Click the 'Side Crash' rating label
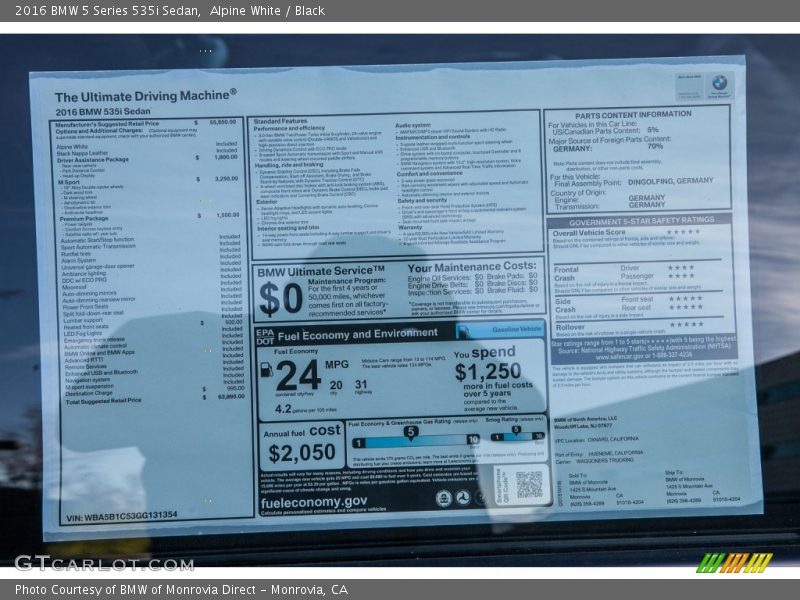The image size is (800, 600). tap(565, 305)
